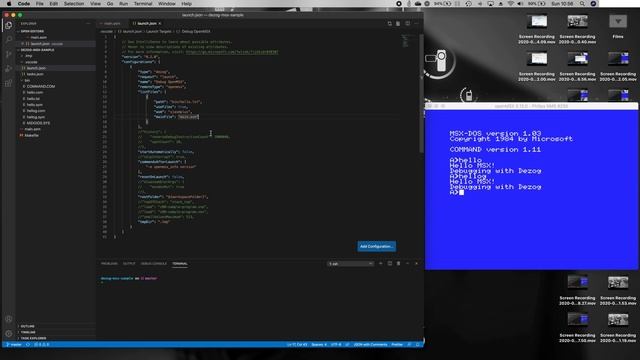Expand the Outline section

pos(27,326)
